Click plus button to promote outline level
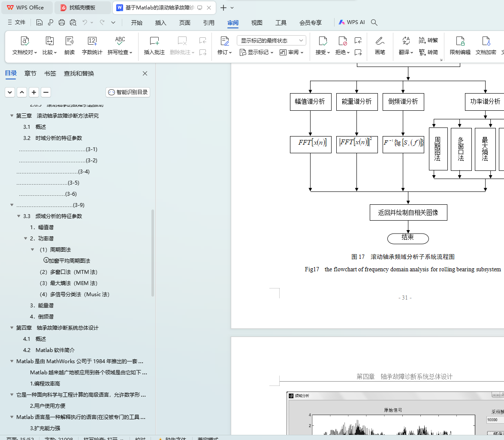The image size is (504, 440). (34, 92)
